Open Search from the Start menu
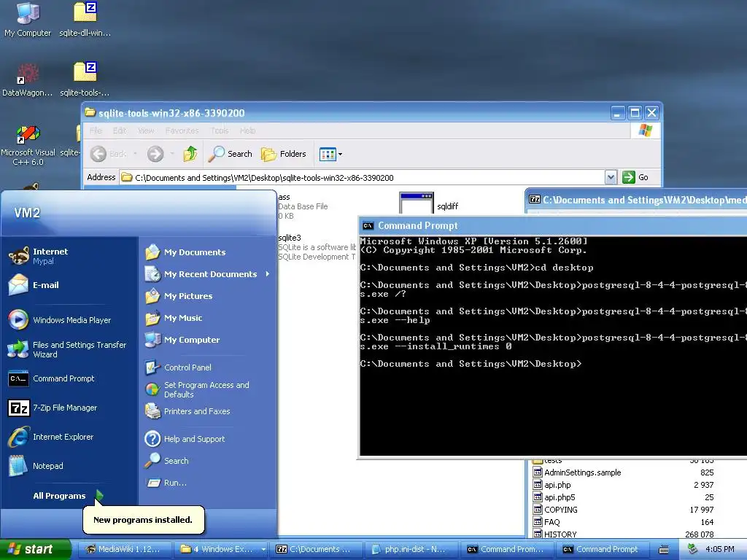Screen dimensions: 747x560 [x=167, y=461]
